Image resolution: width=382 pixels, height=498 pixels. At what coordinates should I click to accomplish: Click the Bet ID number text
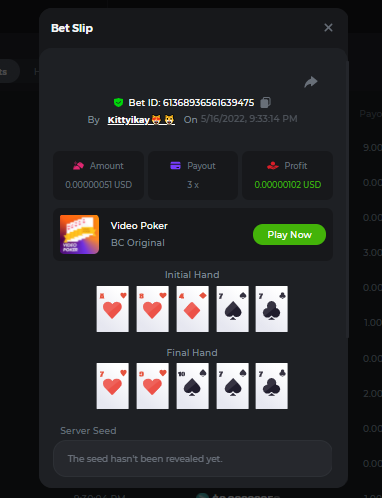pos(208,103)
